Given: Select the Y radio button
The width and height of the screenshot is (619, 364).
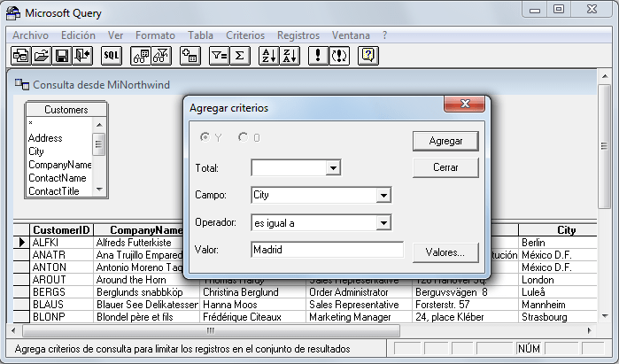Looking at the screenshot, I should pyautogui.click(x=205, y=137).
